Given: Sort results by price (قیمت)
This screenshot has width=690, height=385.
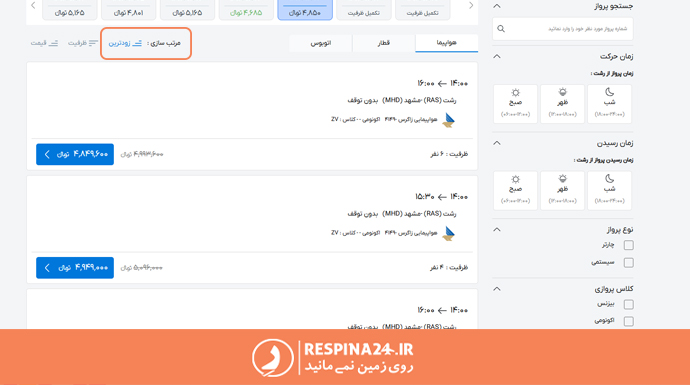Looking at the screenshot, I should 44,43.
